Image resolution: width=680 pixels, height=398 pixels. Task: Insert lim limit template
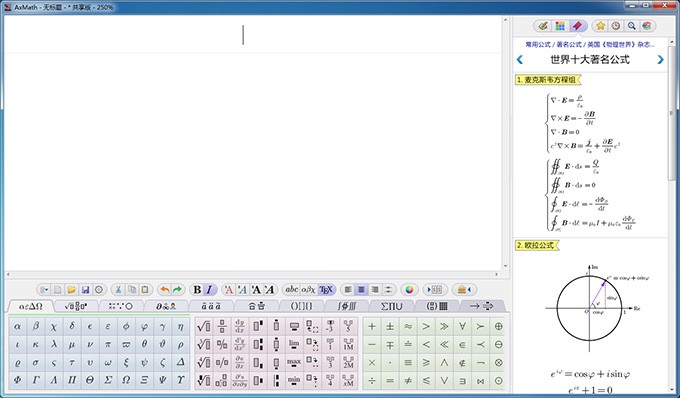[x=294, y=345]
